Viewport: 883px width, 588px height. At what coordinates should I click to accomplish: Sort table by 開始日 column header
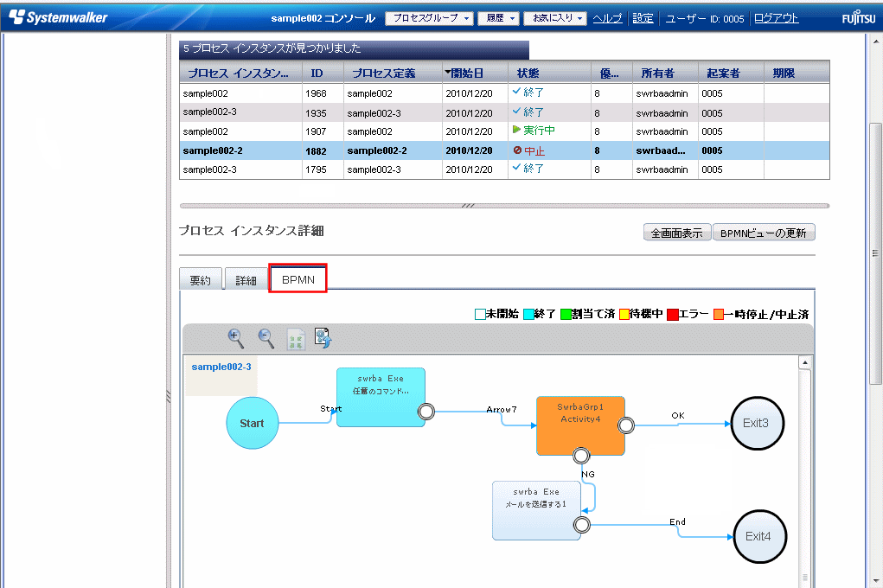[x=474, y=73]
